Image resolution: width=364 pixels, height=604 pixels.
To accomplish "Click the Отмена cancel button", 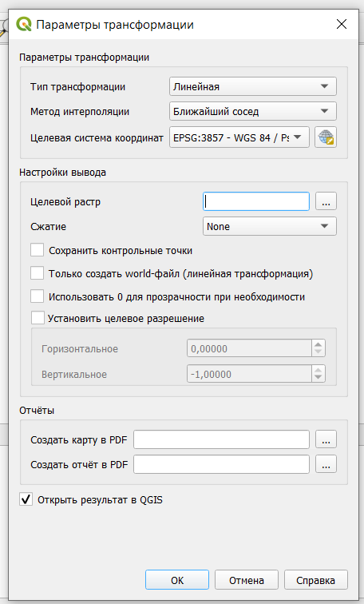I will [x=246, y=580].
